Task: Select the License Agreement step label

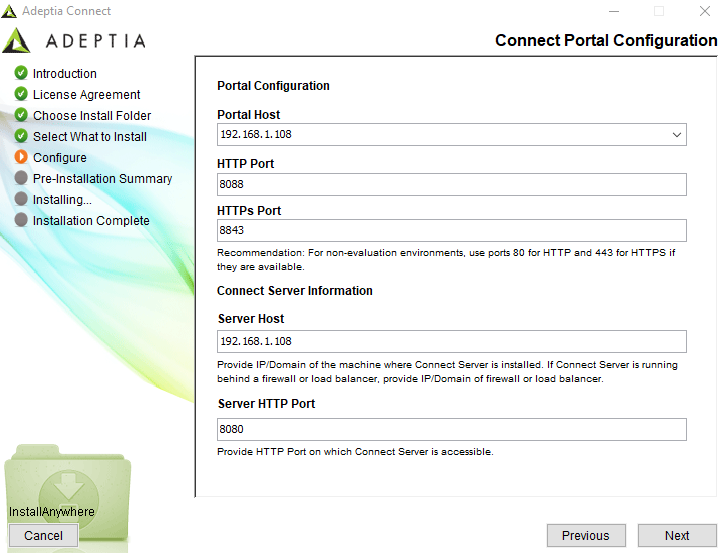Action: 86,95
